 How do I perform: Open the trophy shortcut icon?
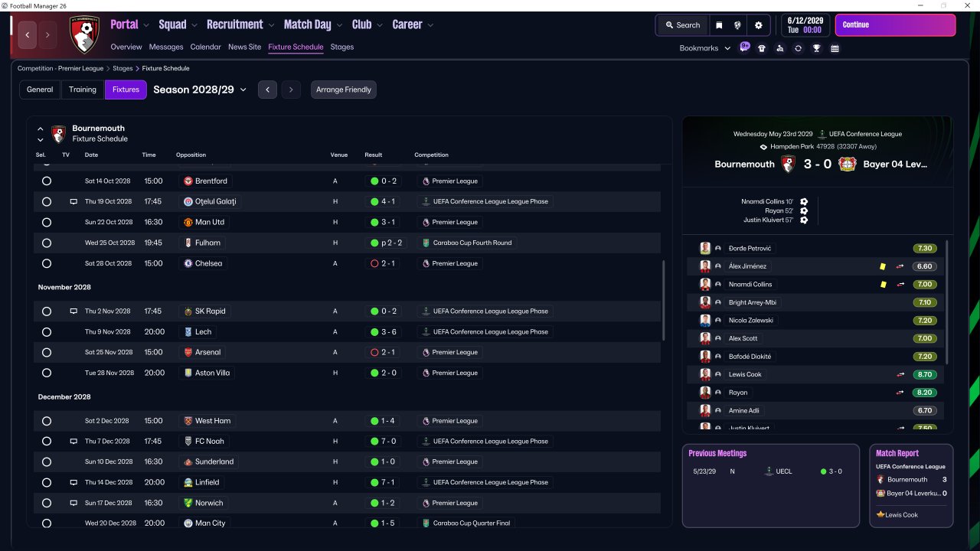point(817,48)
